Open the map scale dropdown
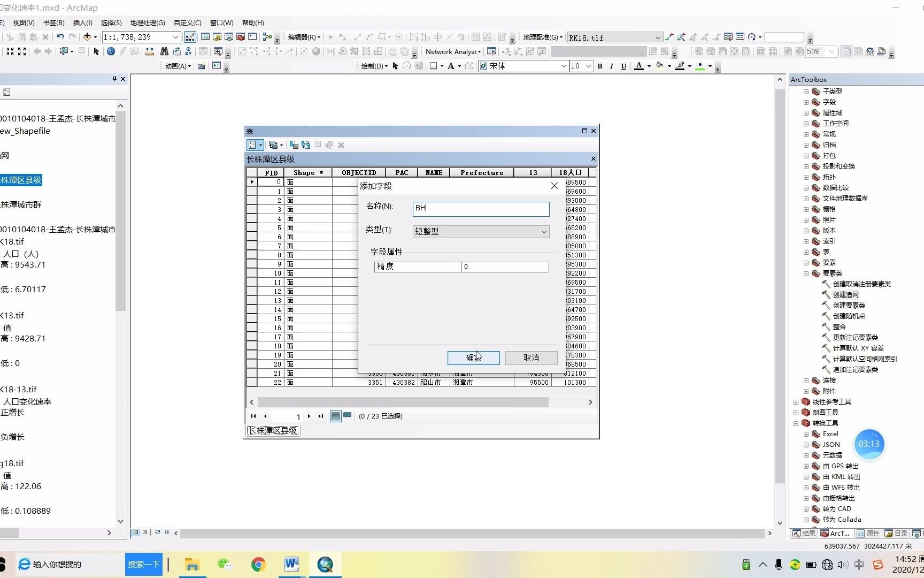 click(x=175, y=37)
